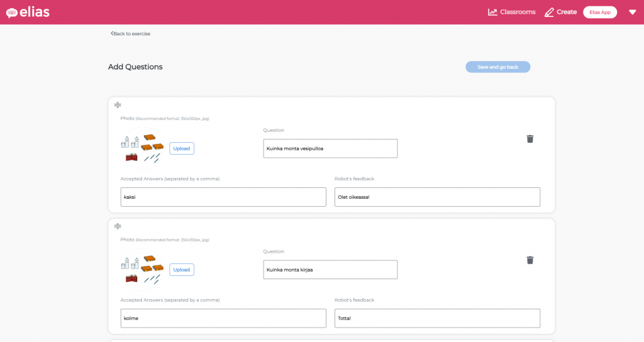Image resolution: width=644 pixels, height=342 pixels.
Task: Click Upload button in first question
Action: point(182,148)
